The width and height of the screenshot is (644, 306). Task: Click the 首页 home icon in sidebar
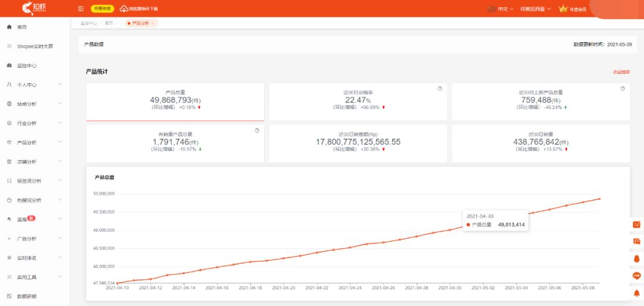point(9,27)
